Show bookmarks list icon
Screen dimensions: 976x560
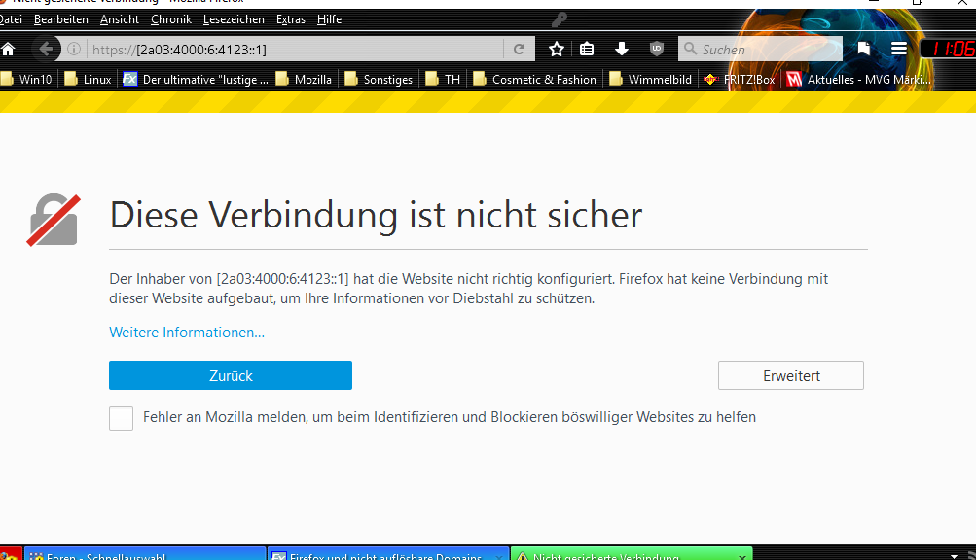[587, 49]
